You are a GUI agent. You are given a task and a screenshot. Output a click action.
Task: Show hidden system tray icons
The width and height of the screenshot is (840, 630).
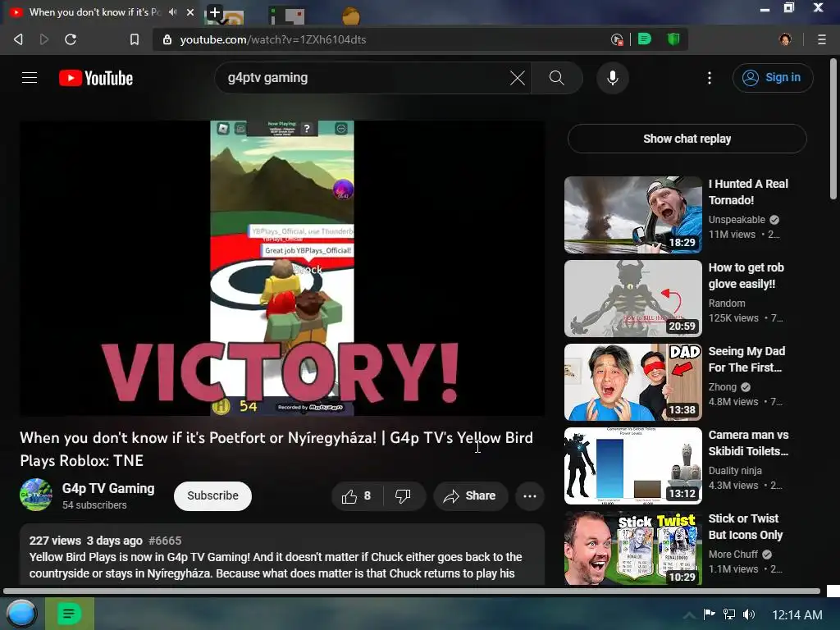[689, 615]
